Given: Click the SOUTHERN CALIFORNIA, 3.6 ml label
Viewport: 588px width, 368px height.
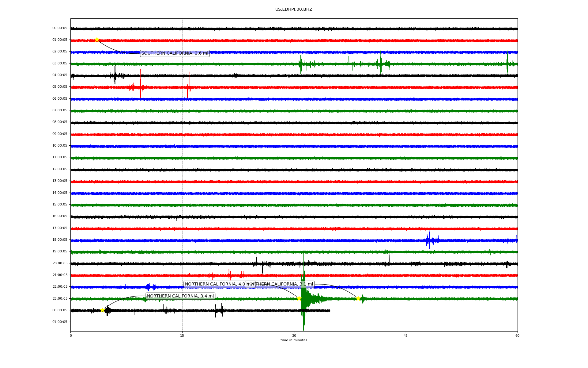Looking at the screenshot, I should point(175,53).
